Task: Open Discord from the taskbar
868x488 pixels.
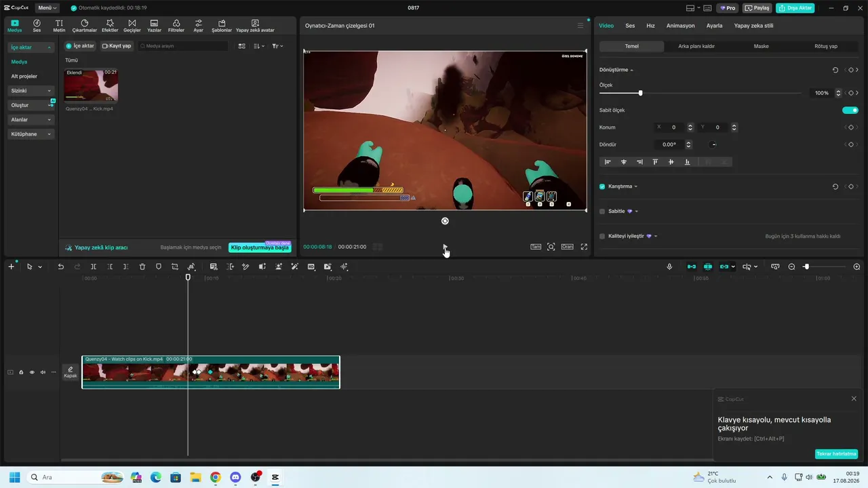Action: click(235, 477)
